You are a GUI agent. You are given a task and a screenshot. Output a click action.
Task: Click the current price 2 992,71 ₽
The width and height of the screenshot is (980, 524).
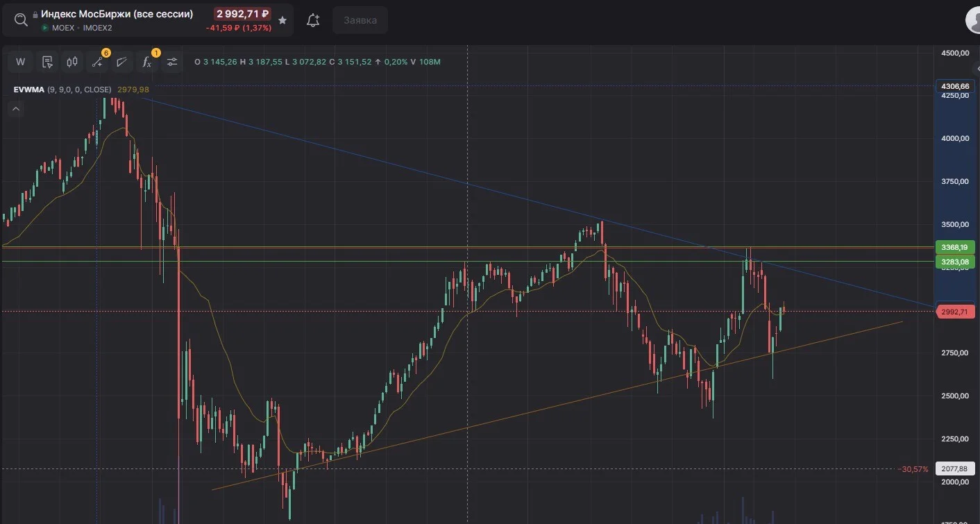coord(242,14)
